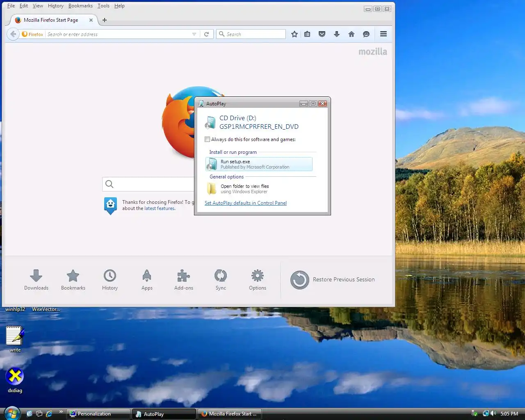
Task: Click Restore Previous Session button
Action: (x=333, y=280)
